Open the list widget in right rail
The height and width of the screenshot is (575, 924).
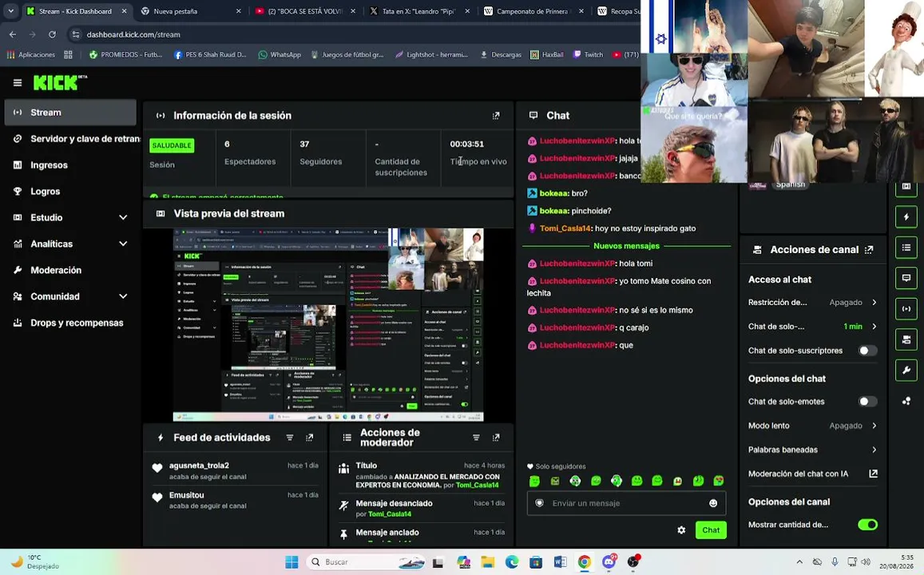pyautogui.click(x=906, y=248)
